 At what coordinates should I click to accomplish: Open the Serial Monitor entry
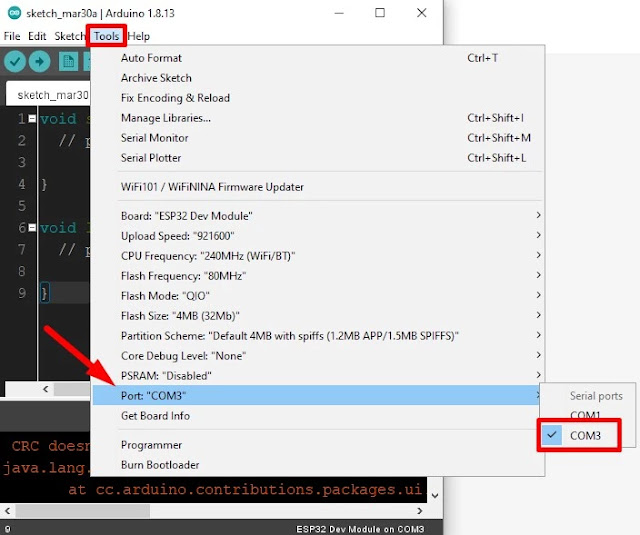(x=318, y=138)
